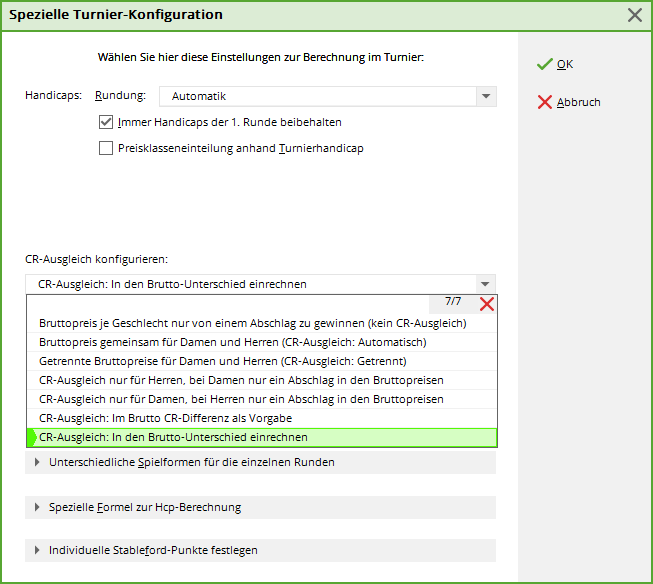Close the Spezielle Turnier-Konfiguration dialog

tap(634, 15)
